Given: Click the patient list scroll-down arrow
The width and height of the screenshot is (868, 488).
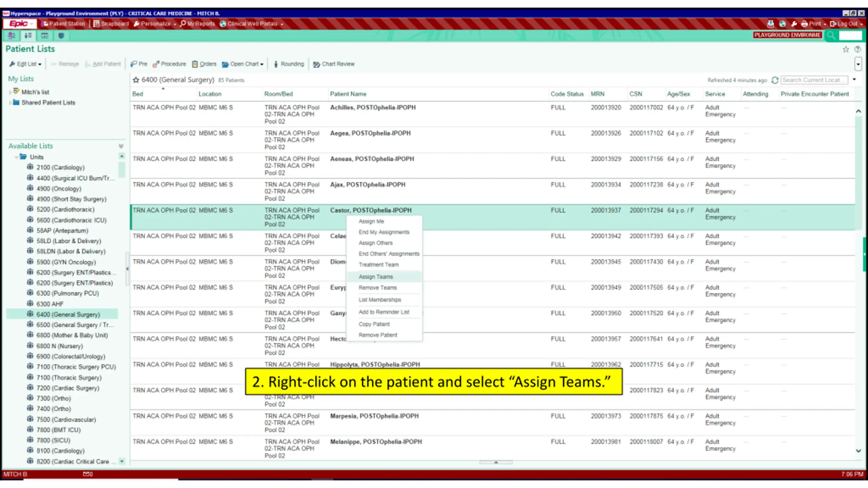Looking at the screenshot, I should [858, 451].
